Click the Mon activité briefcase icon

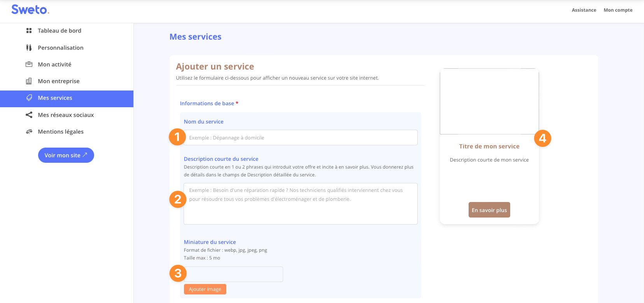click(x=29, y=64)
